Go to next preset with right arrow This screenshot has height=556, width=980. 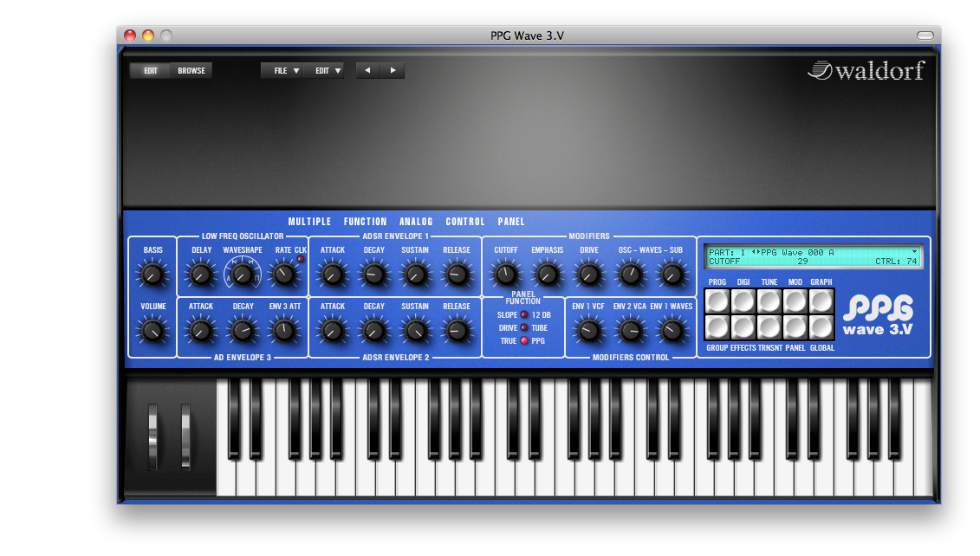[x=393, y=71]
